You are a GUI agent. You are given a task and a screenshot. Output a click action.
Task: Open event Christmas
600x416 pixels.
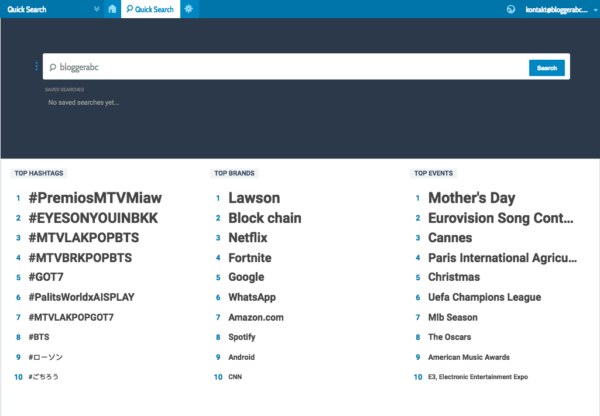tap(454, 277)
